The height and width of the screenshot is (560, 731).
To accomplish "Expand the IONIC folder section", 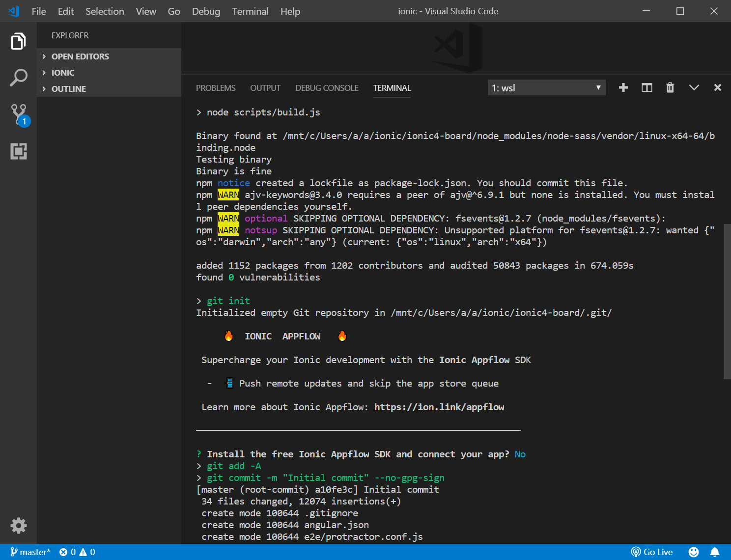I will 63,73.
